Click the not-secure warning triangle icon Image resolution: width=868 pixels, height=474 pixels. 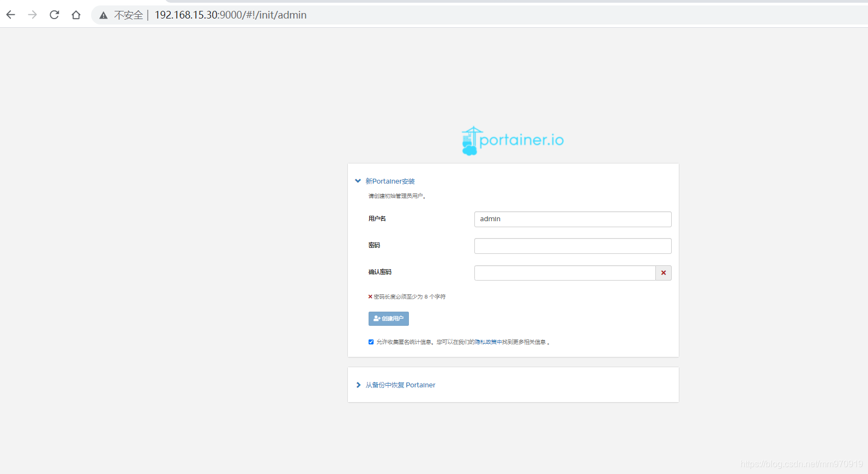coord(103,15)
